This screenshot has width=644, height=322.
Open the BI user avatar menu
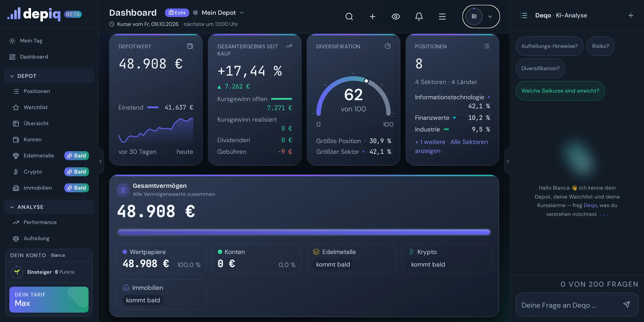(481, 17)
